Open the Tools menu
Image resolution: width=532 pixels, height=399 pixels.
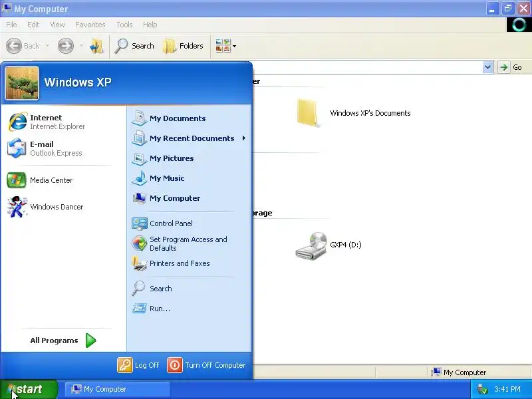[124, 25]
